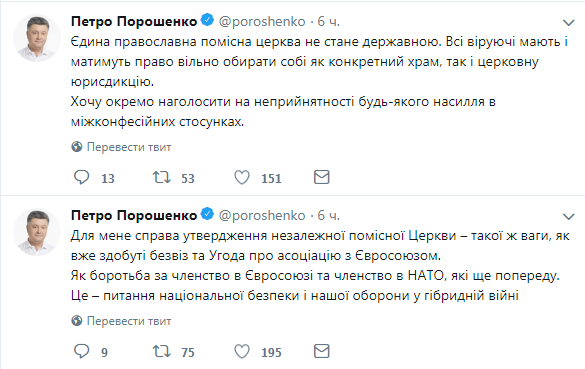
Task: Click the envelope icon under the second tweet
Action: 322,351
